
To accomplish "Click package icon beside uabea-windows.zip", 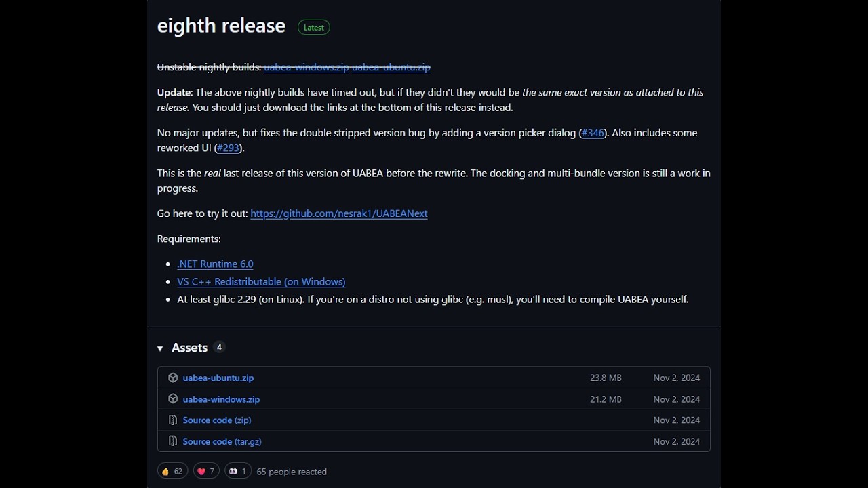I will click(173, 399).
